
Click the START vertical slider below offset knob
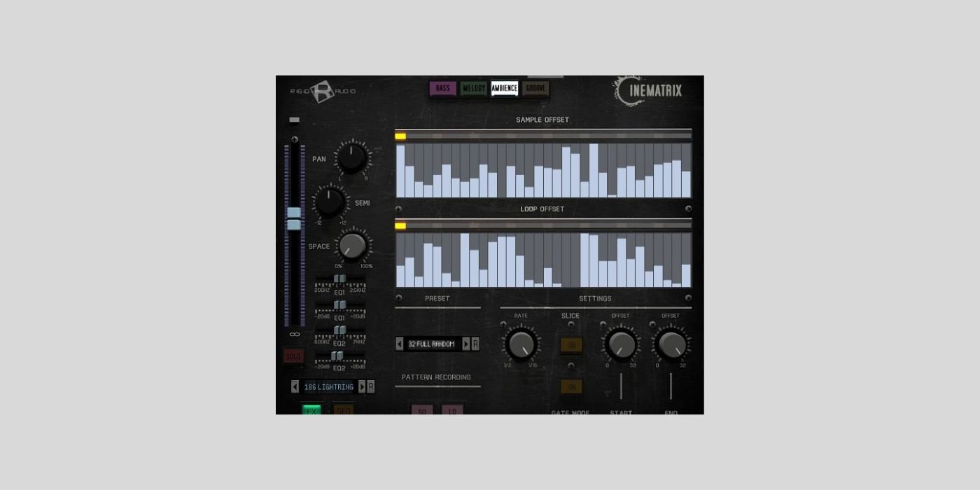(621, 386)
